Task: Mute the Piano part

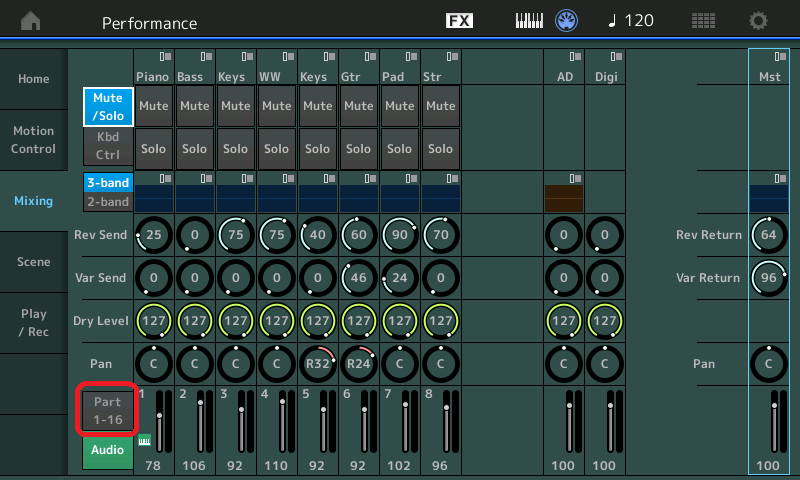Action: 154,106
